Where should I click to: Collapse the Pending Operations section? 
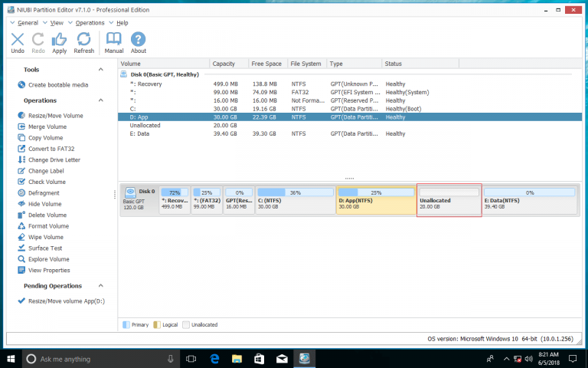[100, 286]
